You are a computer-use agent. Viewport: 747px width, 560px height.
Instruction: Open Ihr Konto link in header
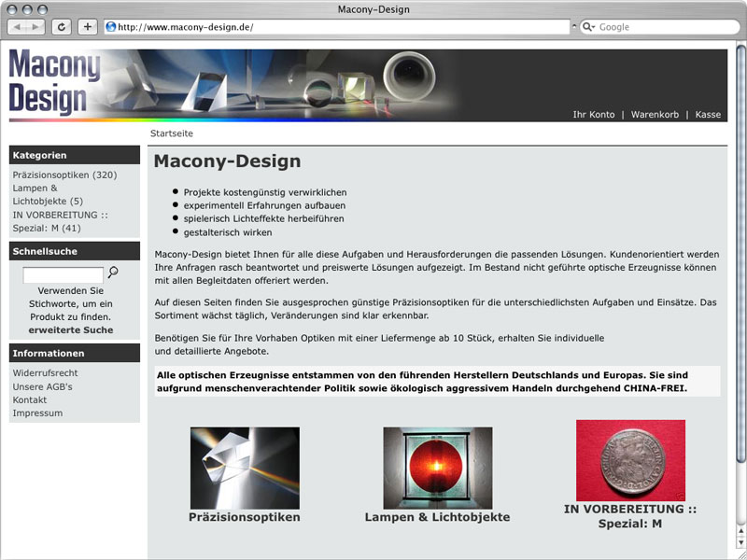coord(594,115)
